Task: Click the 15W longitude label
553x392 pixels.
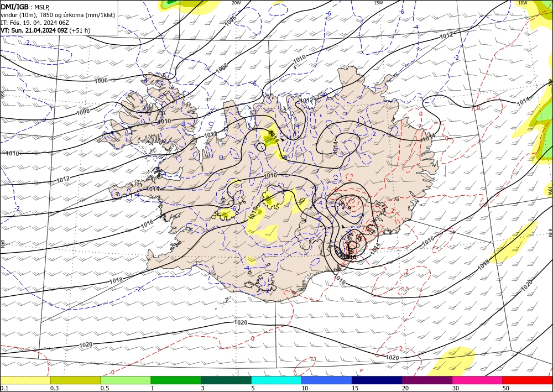Action: 378,2
